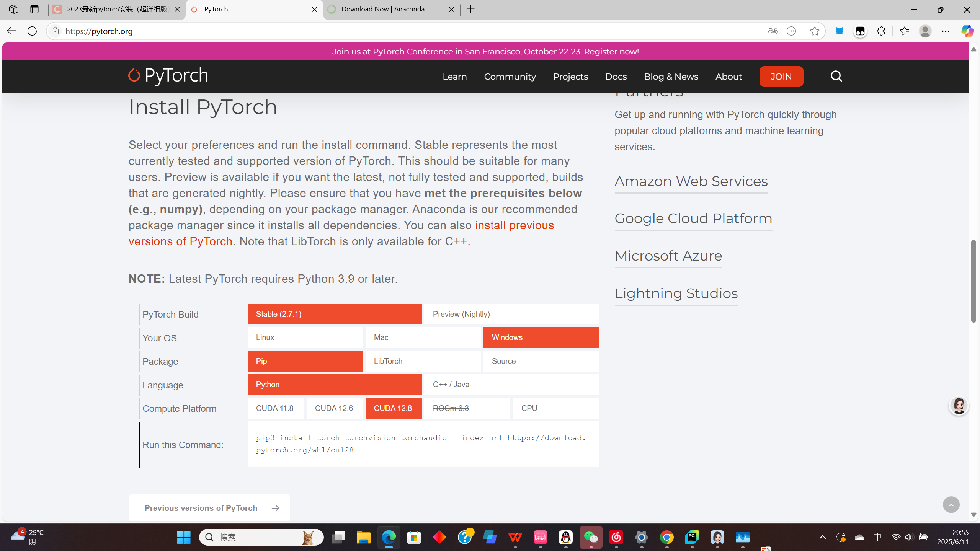This screenshot has height=551, width=980.
Task: Click the scrollbar down arrow
Action: click(973, 515)
